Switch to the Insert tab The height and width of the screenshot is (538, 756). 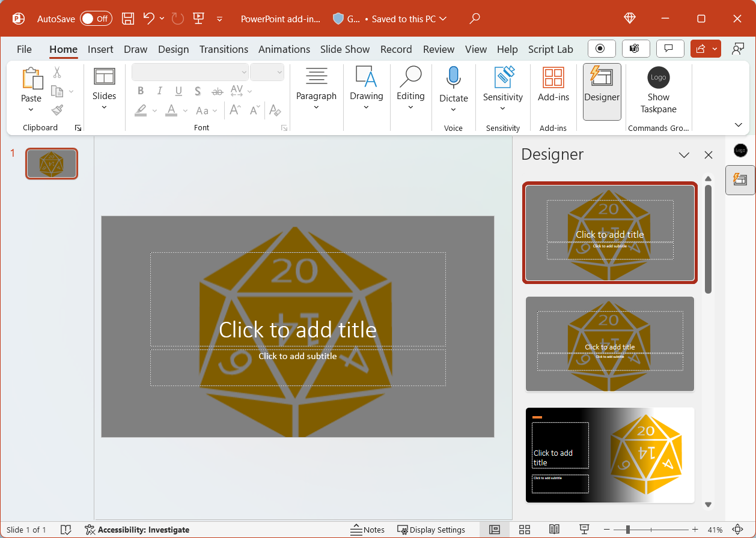click(100, 49)
